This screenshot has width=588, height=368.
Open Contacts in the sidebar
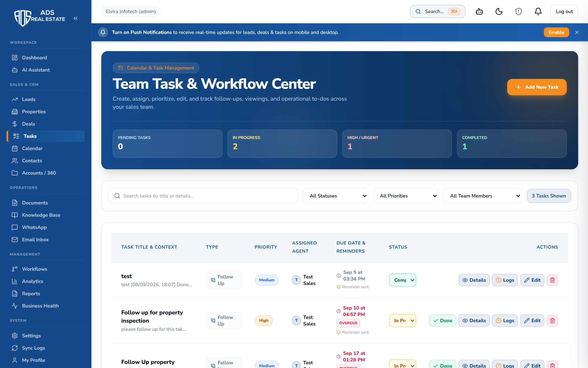(46, 161)
